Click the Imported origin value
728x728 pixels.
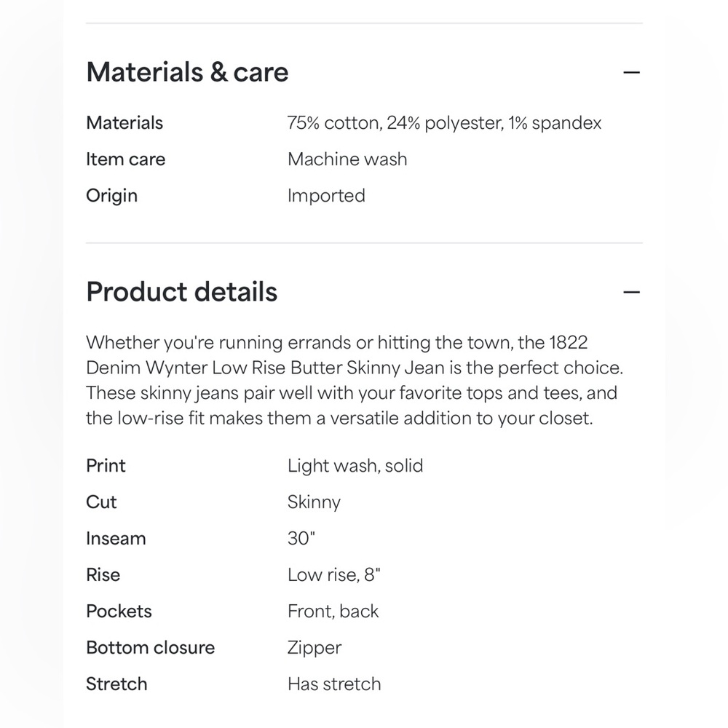pyautogui.click(x=326, y=196)
